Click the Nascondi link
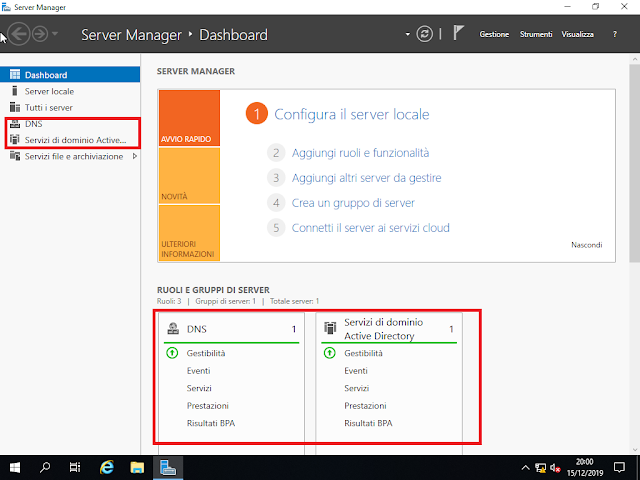This screenshot has width=640, height=480. pyautogui.click(x=587, y=245)
